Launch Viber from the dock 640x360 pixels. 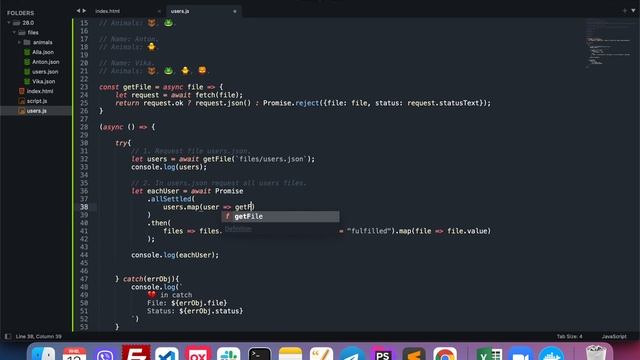pos(105,353)
